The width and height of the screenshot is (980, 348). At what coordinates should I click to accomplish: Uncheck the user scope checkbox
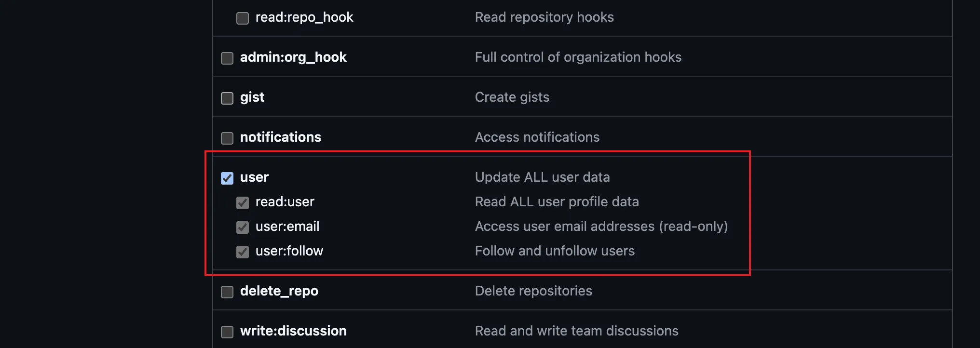[227, 178]
